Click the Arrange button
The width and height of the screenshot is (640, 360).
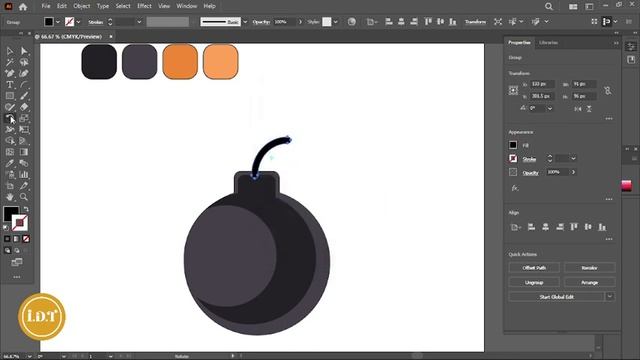(589, 282)
